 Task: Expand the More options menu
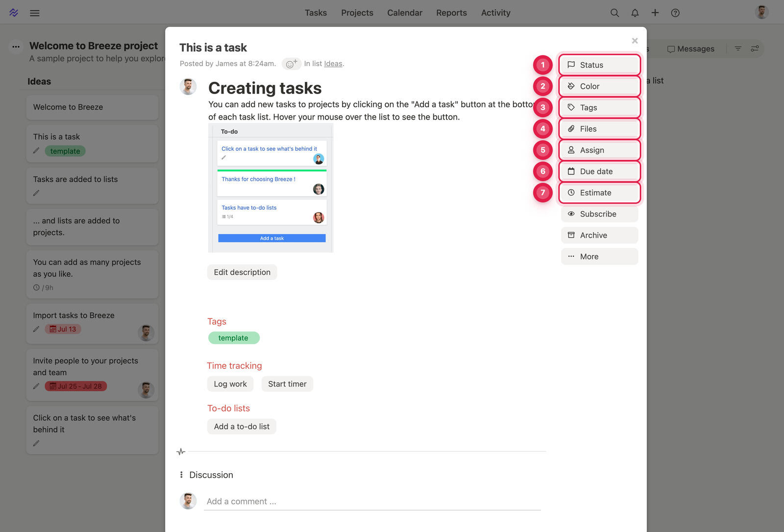(600, 257)
